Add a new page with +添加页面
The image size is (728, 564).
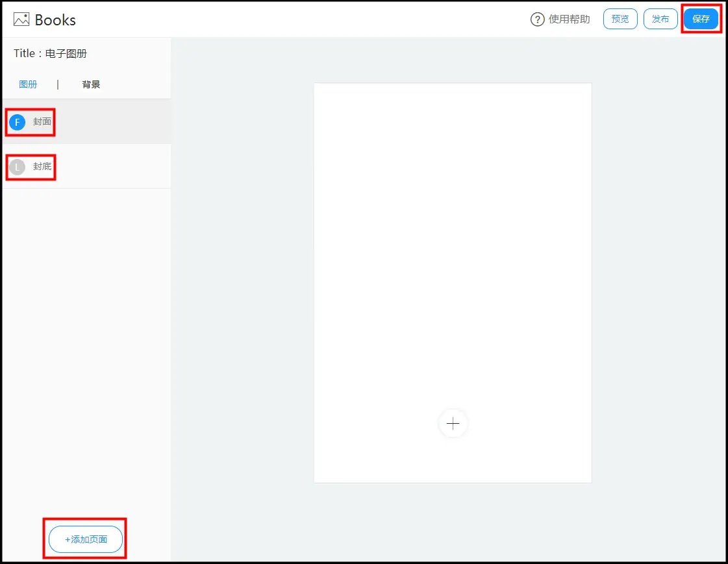pos(86,539)
